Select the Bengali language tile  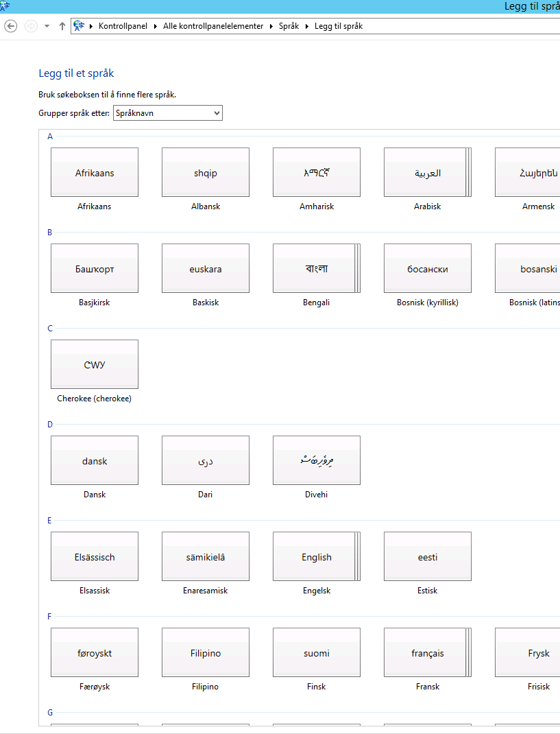[317, 268]
